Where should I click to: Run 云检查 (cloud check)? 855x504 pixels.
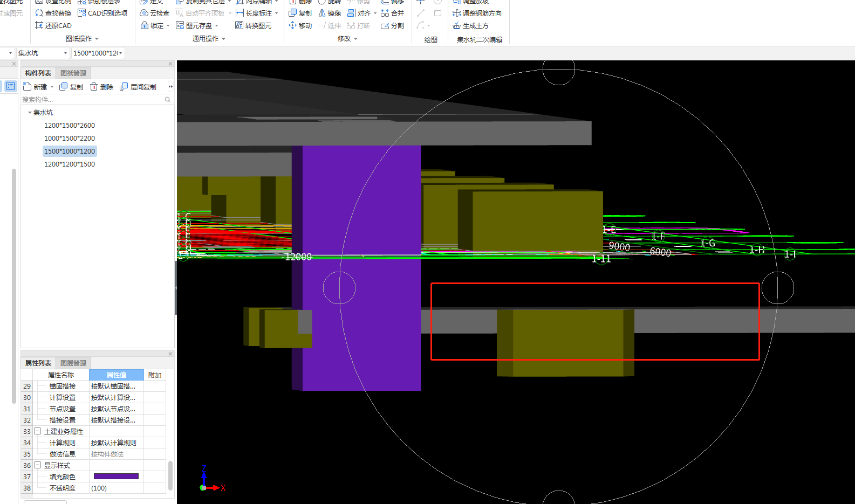154,13
